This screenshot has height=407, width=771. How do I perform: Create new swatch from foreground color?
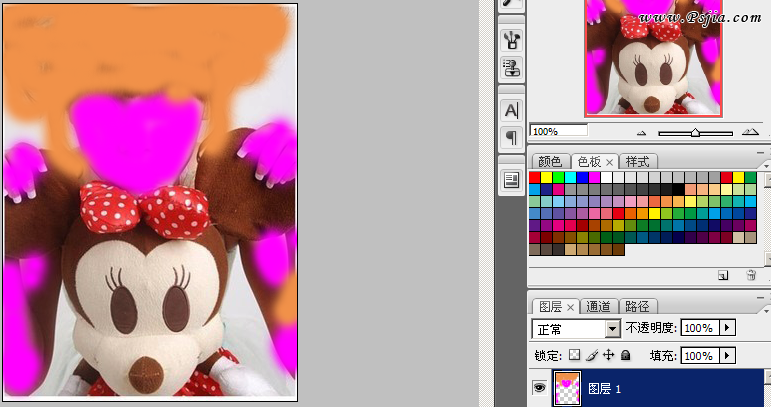(722, 275)
